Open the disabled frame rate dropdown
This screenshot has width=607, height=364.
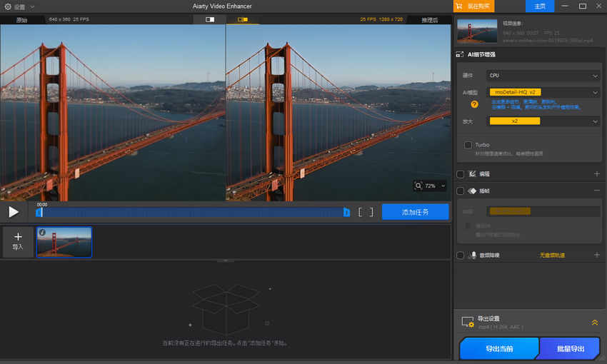pos(543,211)
